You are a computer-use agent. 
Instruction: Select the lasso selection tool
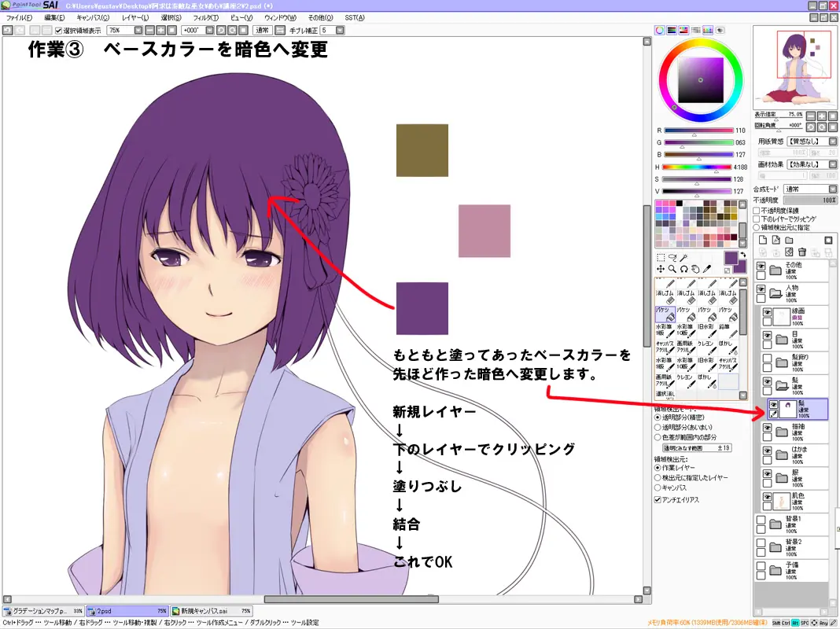[x=672, y=257]
